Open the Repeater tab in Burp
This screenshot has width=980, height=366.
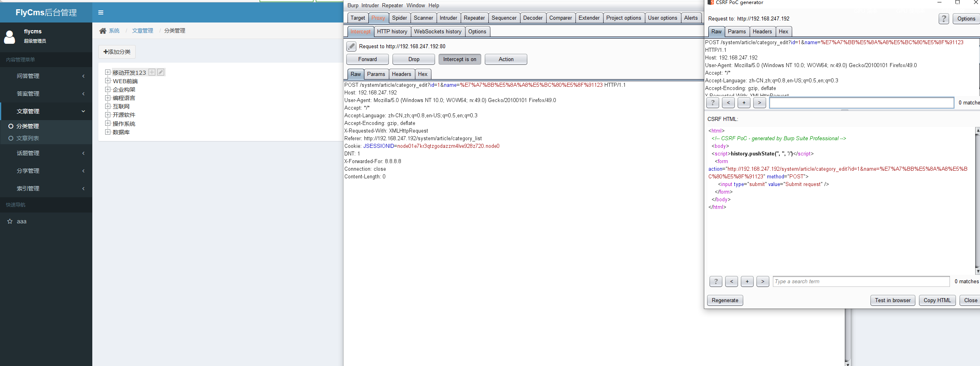(x=474, y=18)
